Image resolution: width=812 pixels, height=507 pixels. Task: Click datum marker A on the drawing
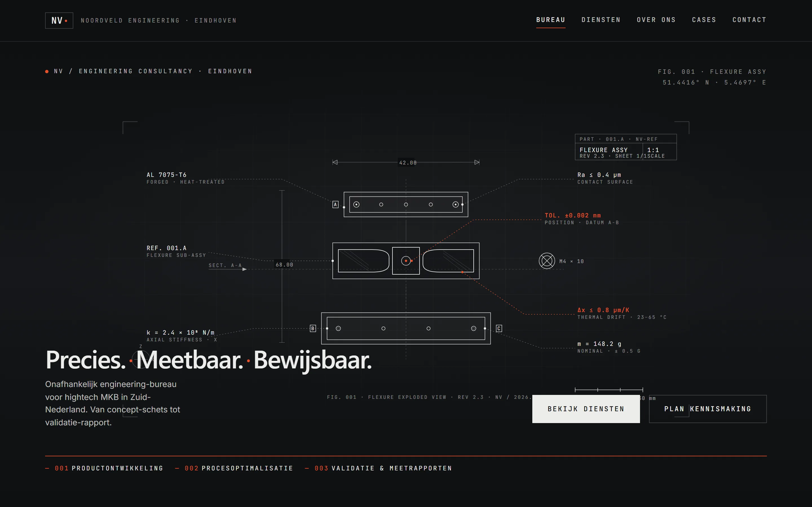tap(335, 204)
